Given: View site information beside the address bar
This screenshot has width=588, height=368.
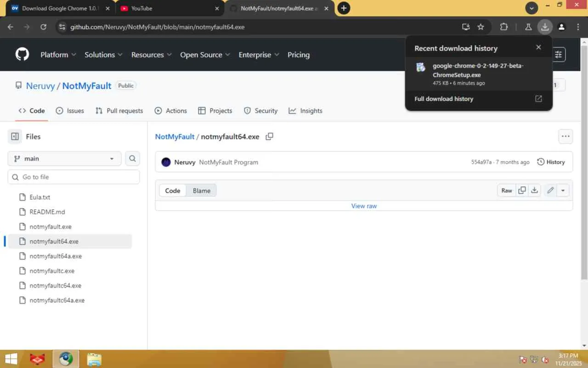Looking at the screenshot, I should coord(62,27).
